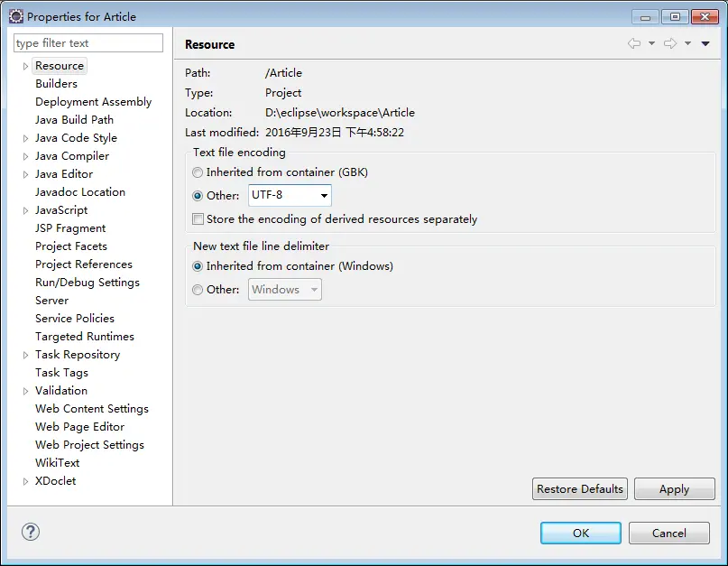This screenshot has width=728, height=566.
Task: Open the Windows line delimiter dropdown
Action: click(x=284, y=289)
